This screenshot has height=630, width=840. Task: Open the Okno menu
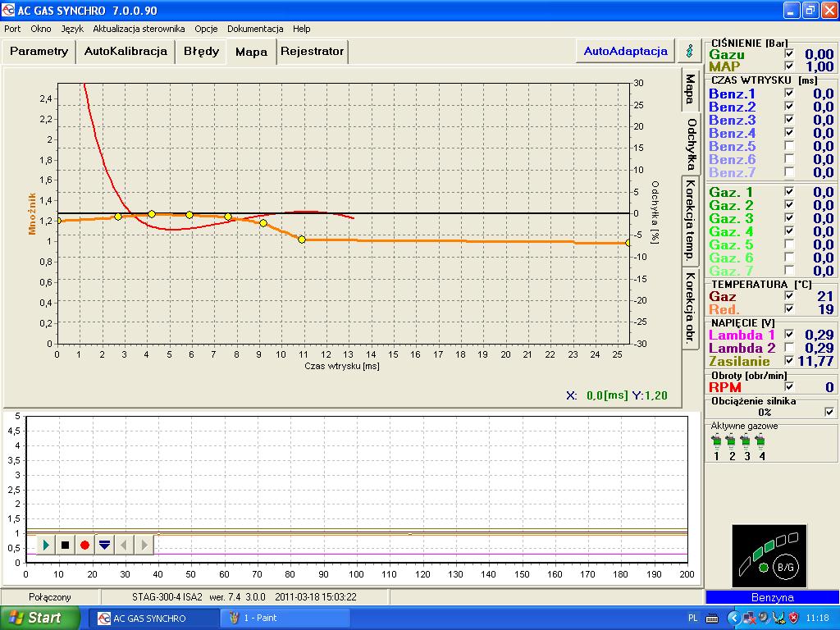41,29
